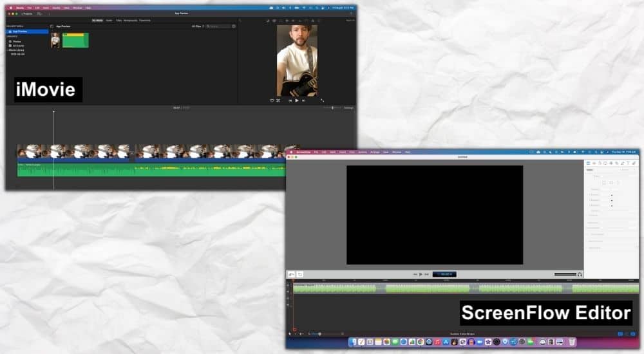Open the iMovie timeline Settings button

(x=348, y=107)
